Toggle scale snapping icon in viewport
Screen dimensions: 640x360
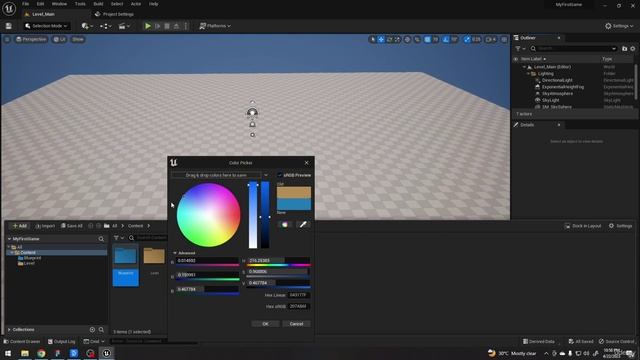coord(467,39)
